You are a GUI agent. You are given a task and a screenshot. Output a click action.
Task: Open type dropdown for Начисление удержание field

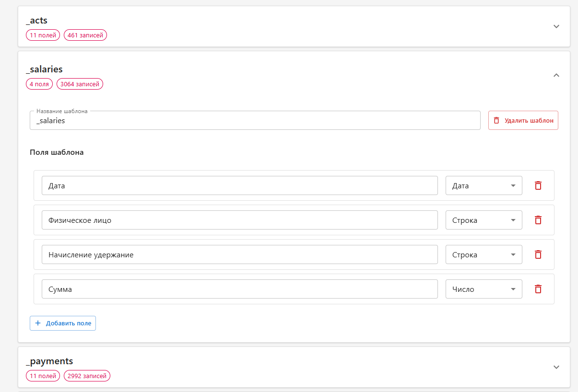[x=484, y=254]
